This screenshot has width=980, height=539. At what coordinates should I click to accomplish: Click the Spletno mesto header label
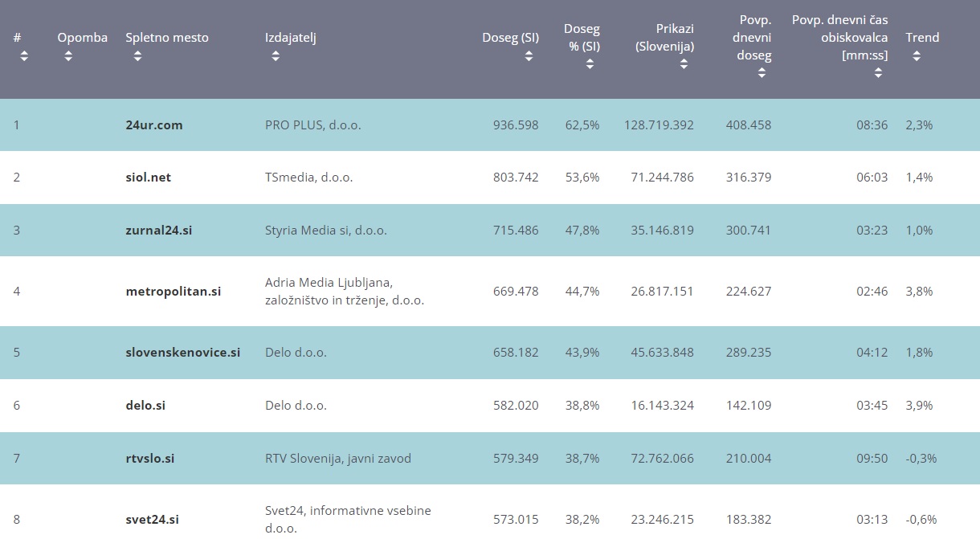tap(167, 38)
